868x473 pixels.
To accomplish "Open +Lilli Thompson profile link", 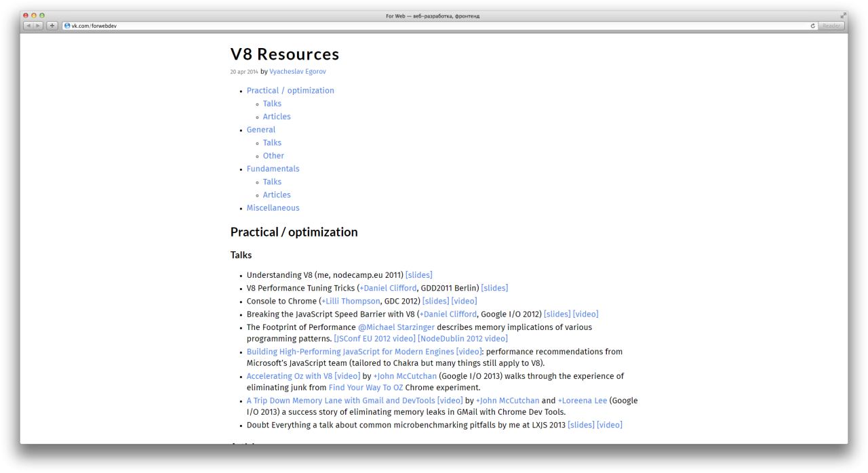I will pos(351,301).
